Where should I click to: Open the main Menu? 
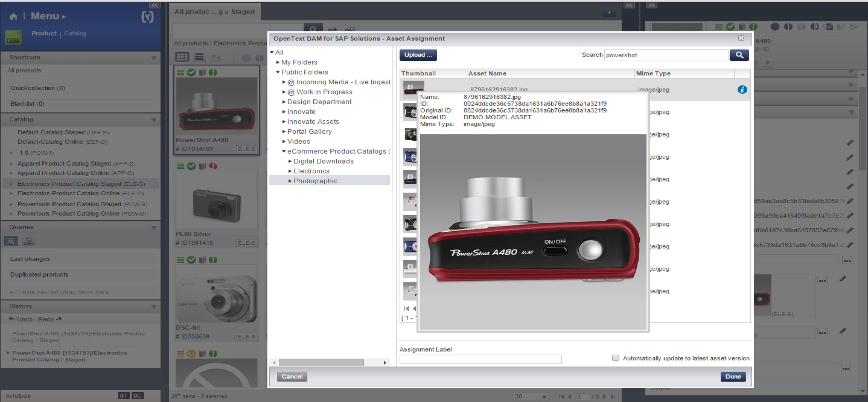coord(48,16)
